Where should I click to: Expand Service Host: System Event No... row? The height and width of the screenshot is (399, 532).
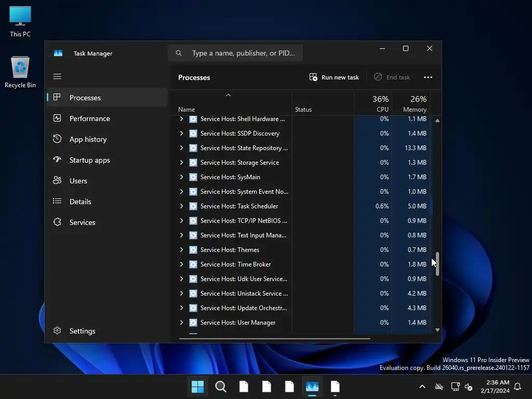click(x=181, y=192)
